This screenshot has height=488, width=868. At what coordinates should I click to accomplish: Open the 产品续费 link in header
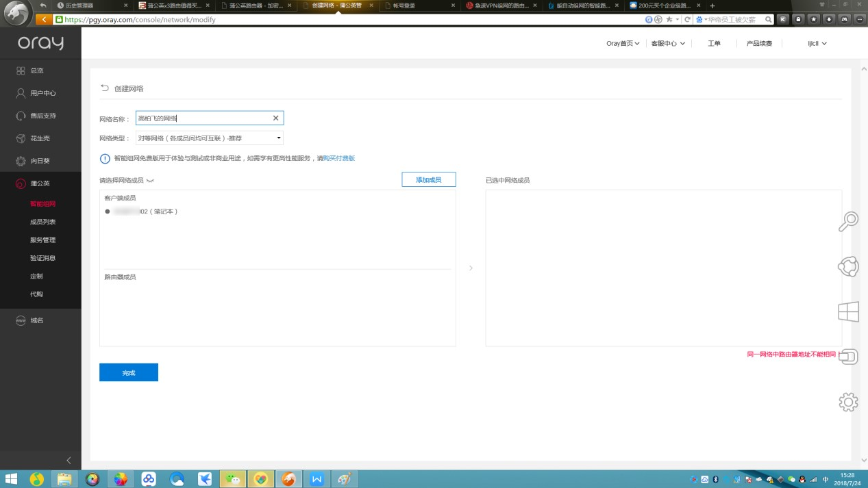coord(759,44)
